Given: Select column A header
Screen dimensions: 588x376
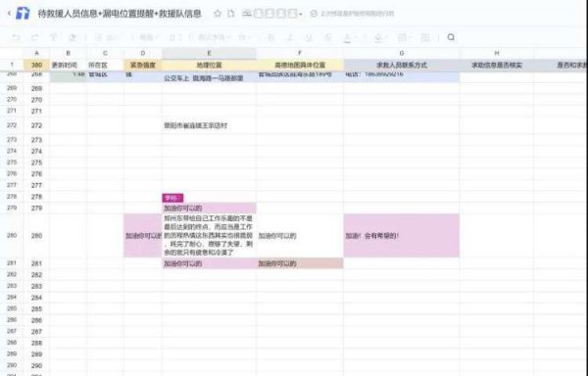Looking at the screenshot, I should coord(36,53).
